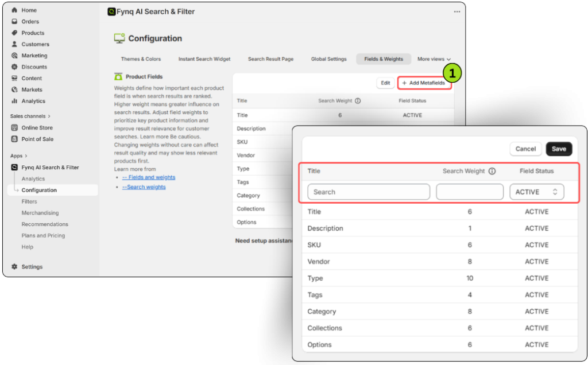Screen dimensions: 588x365
Task: Click the Content icon in sidebar
Action: click(x=14, y=78)
